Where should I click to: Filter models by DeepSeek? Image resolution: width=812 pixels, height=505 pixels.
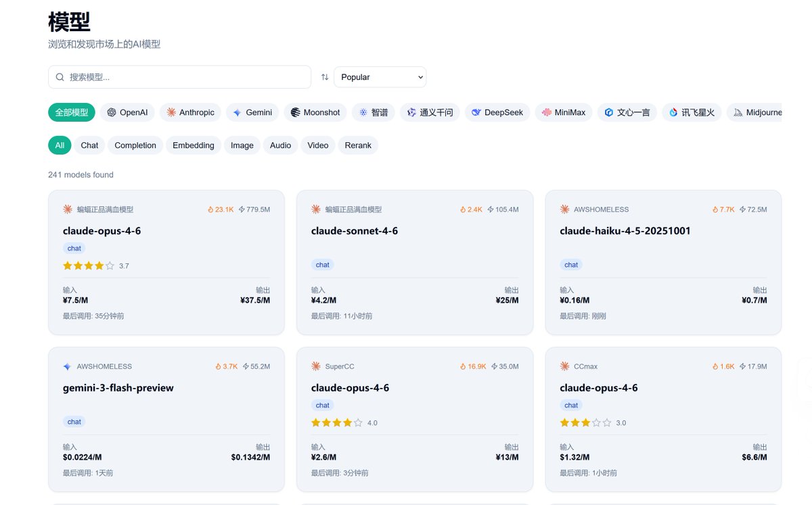[497, 112]
